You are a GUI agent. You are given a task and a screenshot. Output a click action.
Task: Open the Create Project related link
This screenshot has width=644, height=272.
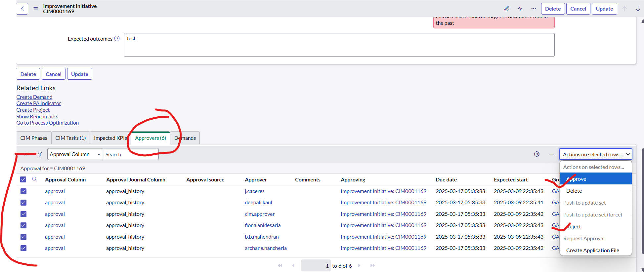(33, 110)
